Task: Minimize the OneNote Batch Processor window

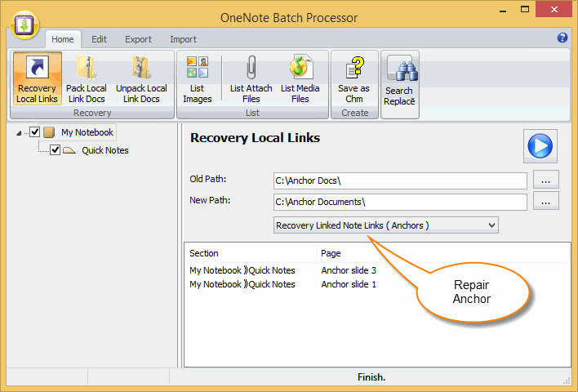Action: (x=502, y=10)
